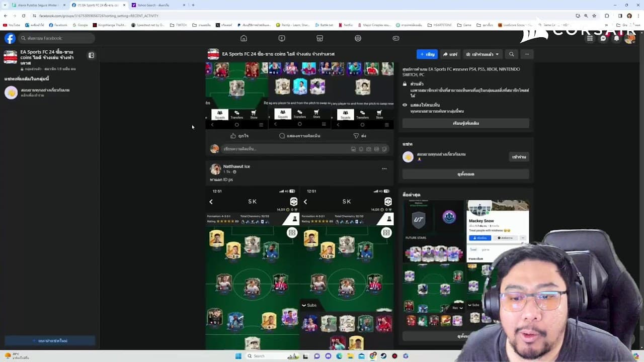Click the group Share button
The height and width of the screenshot is (362, 644).
coord(450,54)
